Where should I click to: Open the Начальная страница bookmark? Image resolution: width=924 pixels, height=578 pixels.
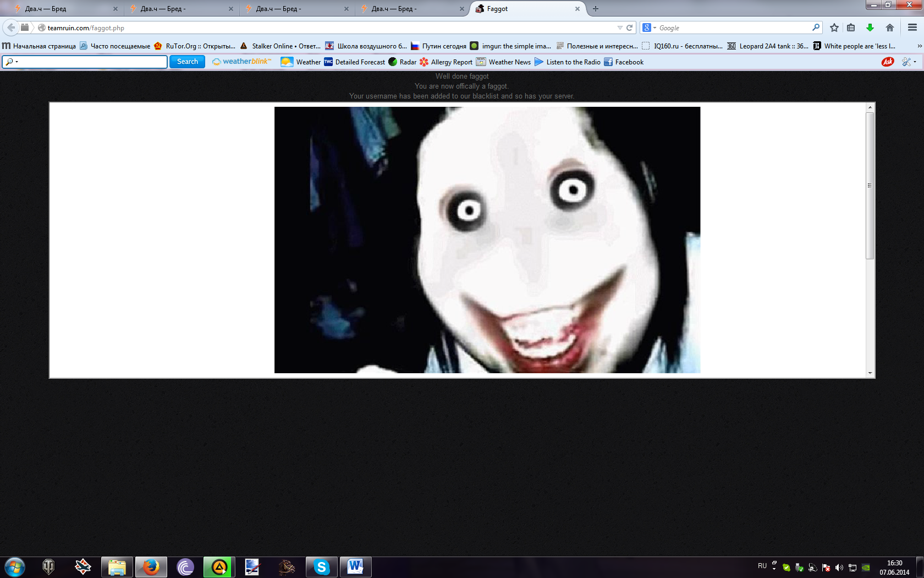[39, 46]
